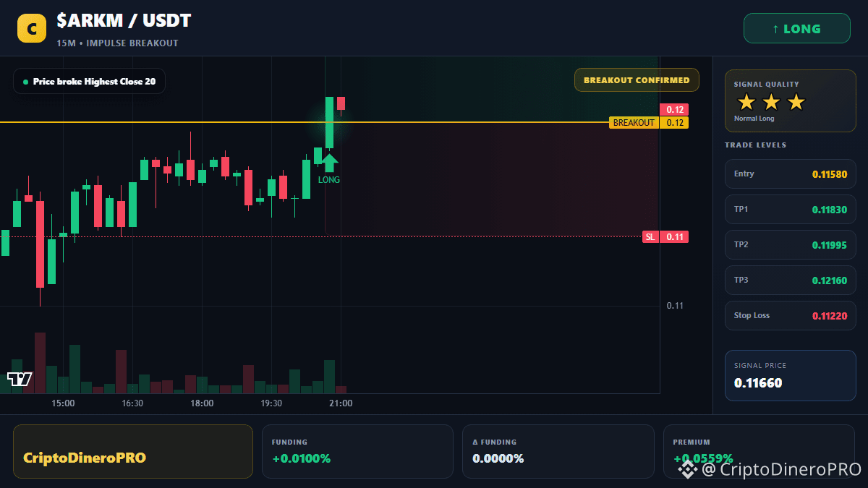
Task: Click the $ARKM / USDT title
Action: click(x=124, y=21)
